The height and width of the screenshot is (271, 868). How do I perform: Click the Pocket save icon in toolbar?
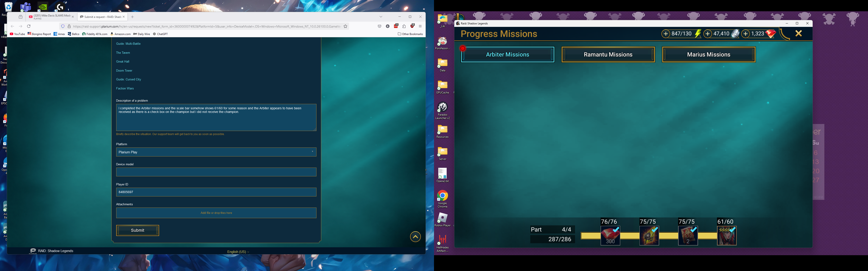380,26
